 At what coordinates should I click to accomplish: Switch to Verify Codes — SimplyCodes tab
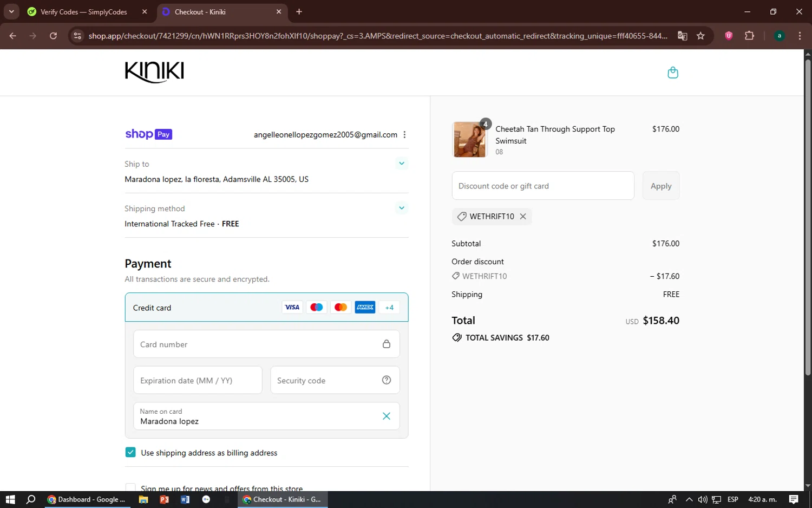coord(83,12)
